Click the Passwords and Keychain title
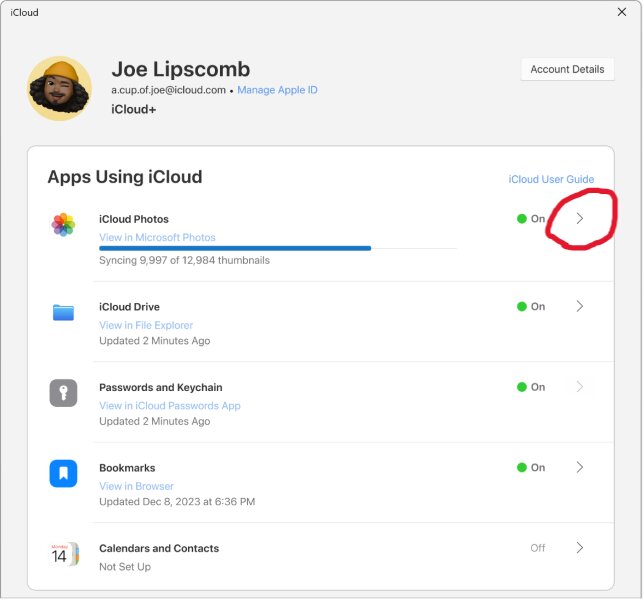 pyautogui.click(x=161, y=388)
